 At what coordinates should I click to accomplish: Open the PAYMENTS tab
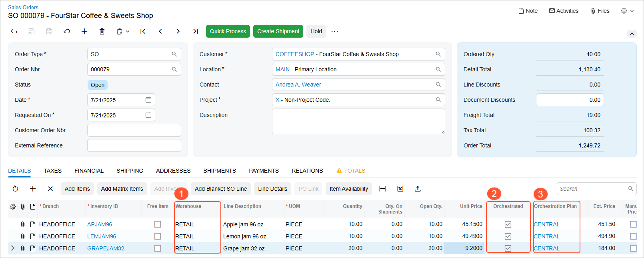[x=264, y=171]
